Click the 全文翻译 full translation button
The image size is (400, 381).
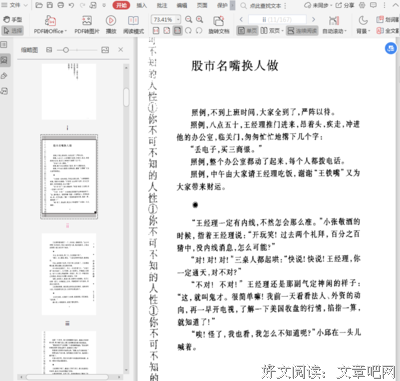[x=388, y=31]
